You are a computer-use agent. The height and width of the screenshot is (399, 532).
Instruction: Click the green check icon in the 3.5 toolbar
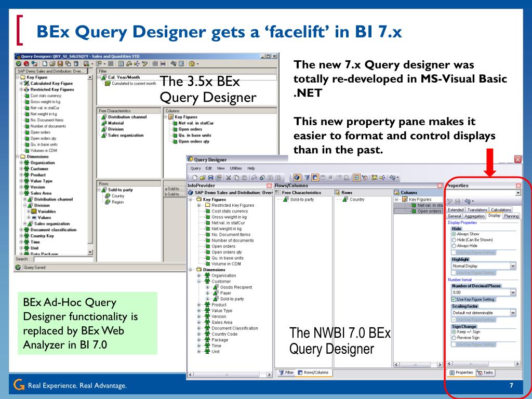[x=19, y=63]
